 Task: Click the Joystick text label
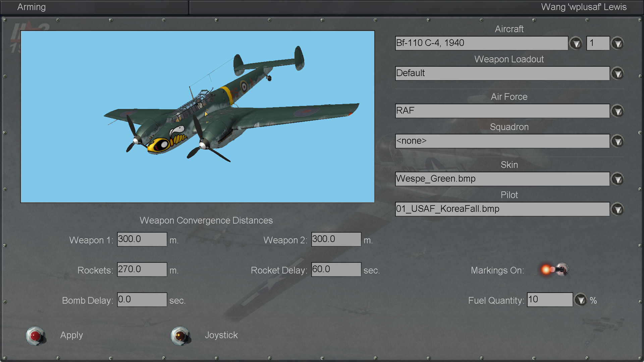click(x=221, y=335)
